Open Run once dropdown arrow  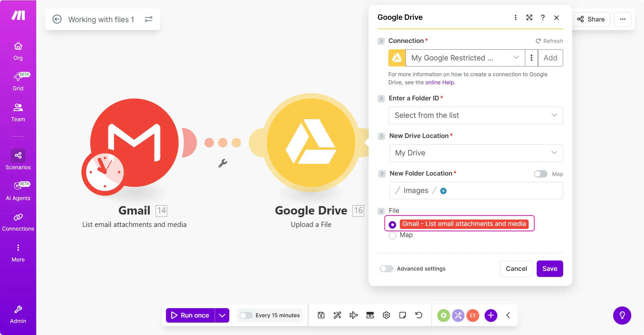click(222, 315)
